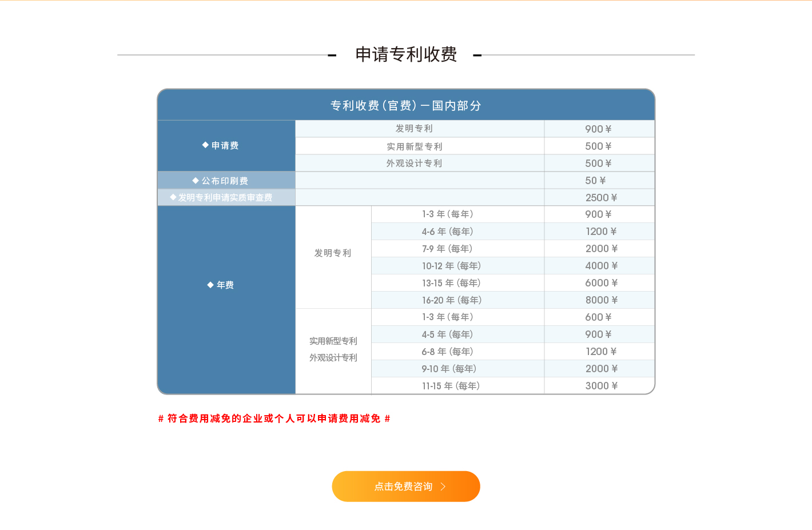
Task: Select the red 符合费用减免 notice text
Action: 274,419
